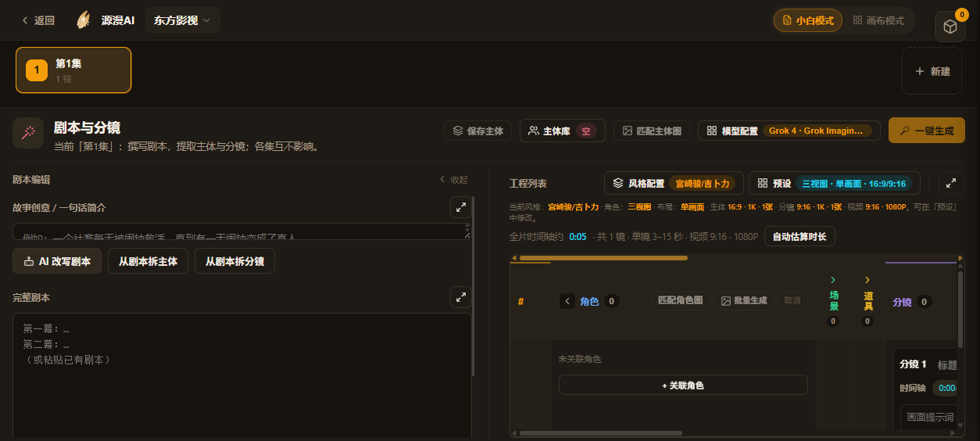Click the 工程列表 heading
Image resolution: width=980 pixels, height=441 pixels.
[x=528, y=183]
